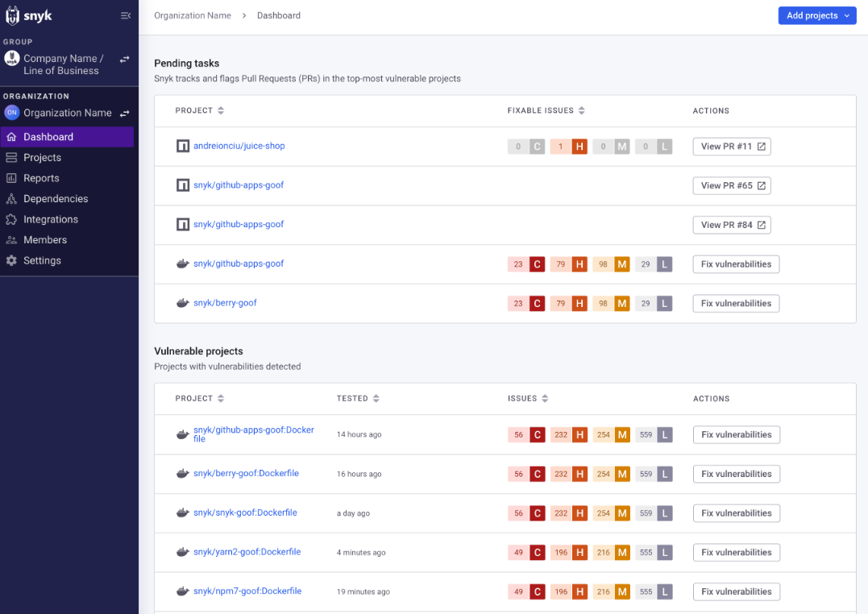Screen dimensions: 868x614
Task: Open snyk/yarn2-goof:Dockerfile project link
Action: pos(247,553)
